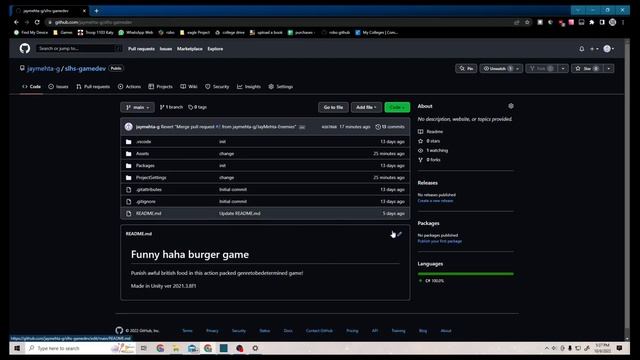Show hidden icons via system tray chevron
The width and height of the screenshot is (640, 360).
547,348
